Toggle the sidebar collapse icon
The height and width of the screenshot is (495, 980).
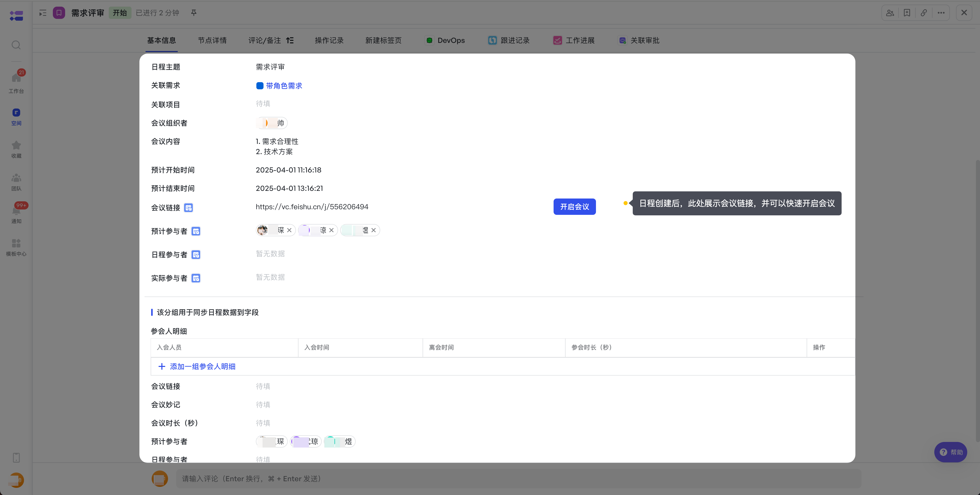[43, 13]
